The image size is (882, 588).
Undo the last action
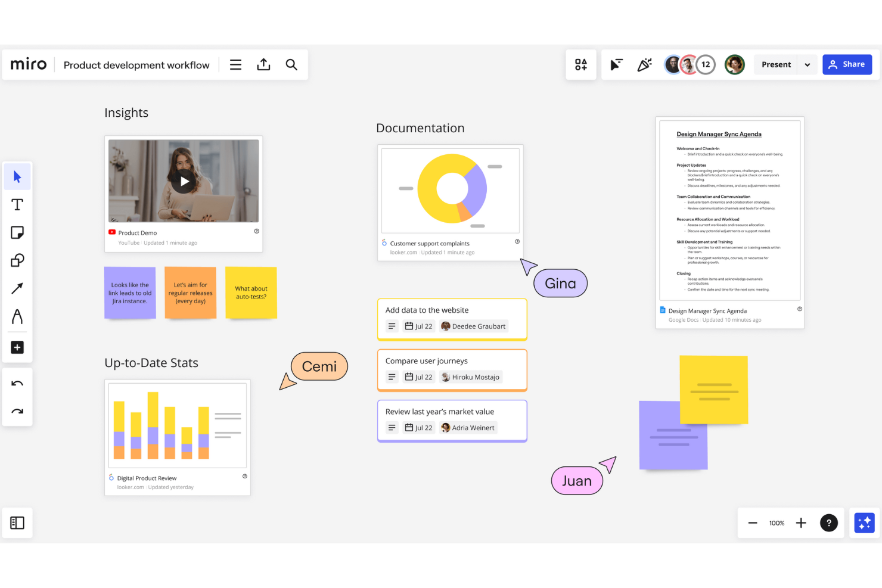(17, 383)
